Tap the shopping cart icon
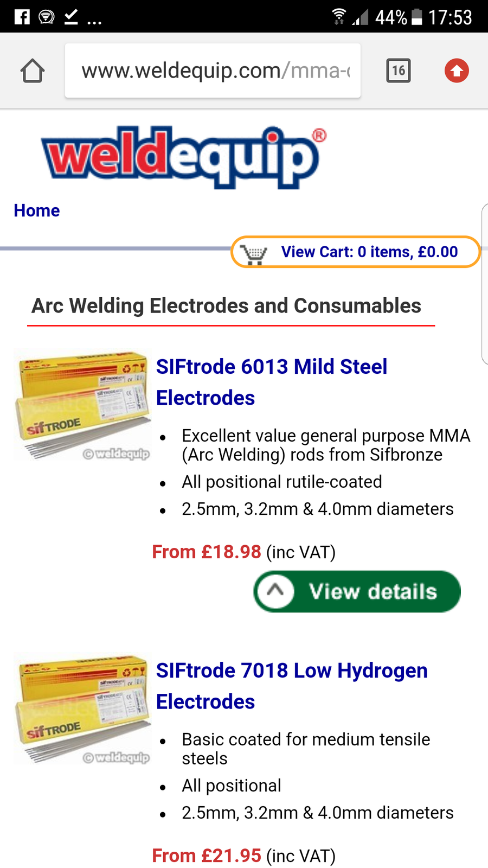 (254, 253)
